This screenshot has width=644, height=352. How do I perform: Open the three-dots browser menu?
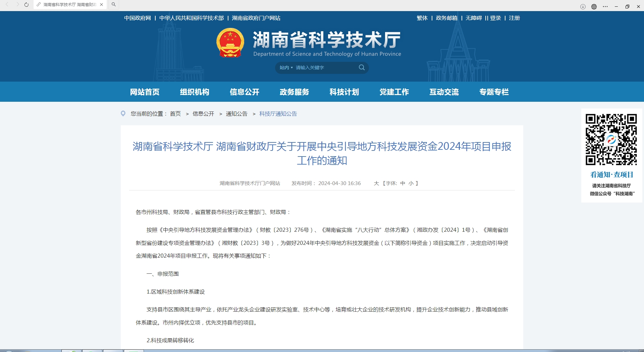(x=605, y=7)
